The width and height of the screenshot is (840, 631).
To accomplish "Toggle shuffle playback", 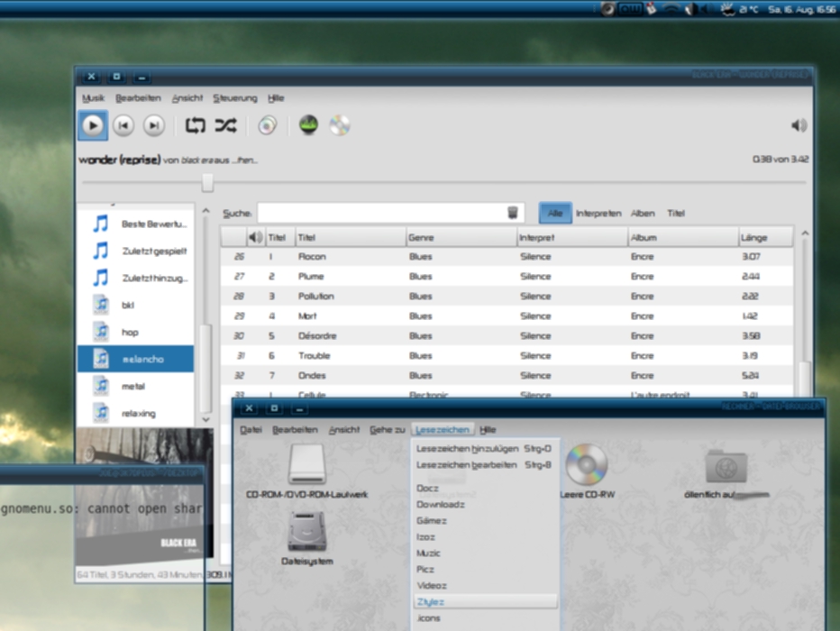I will click(225, 126).
